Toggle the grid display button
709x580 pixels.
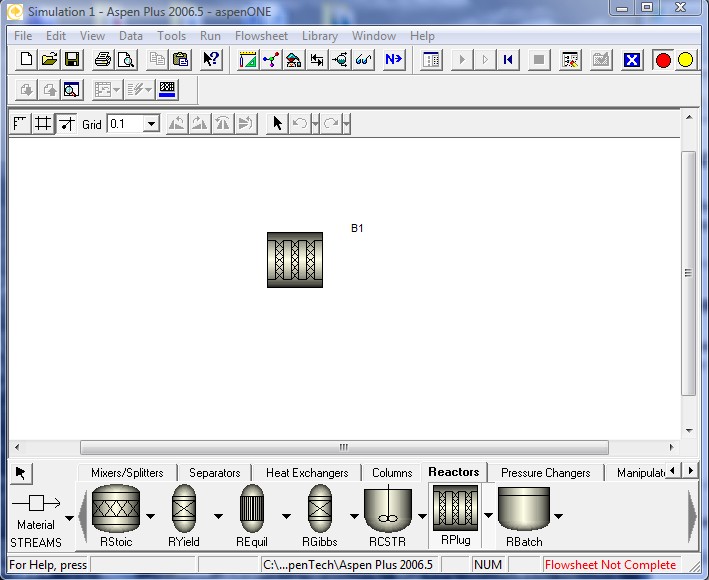point(43,124)
